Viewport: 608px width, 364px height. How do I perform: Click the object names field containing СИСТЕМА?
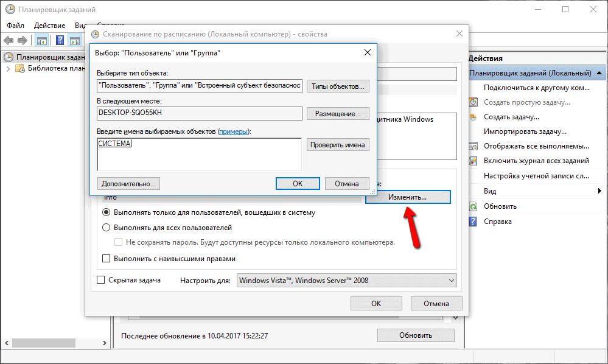tap(199, 154)
